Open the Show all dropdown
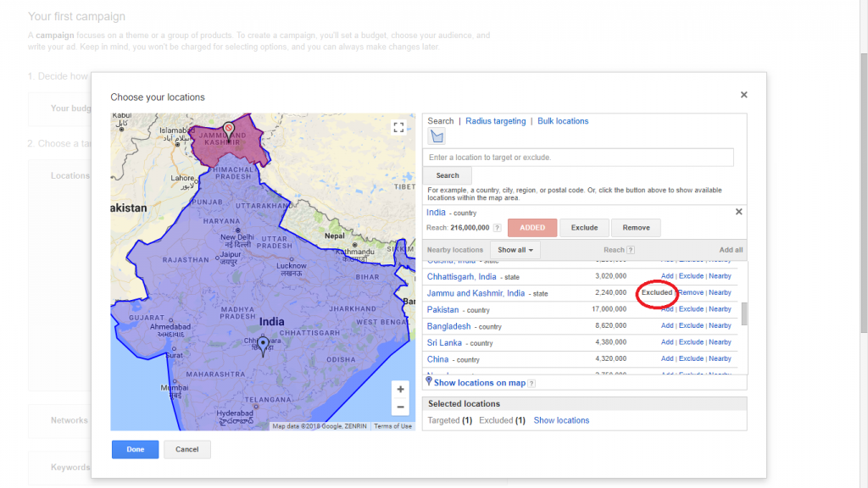868x488 pixels. click(x=515, y=250)
